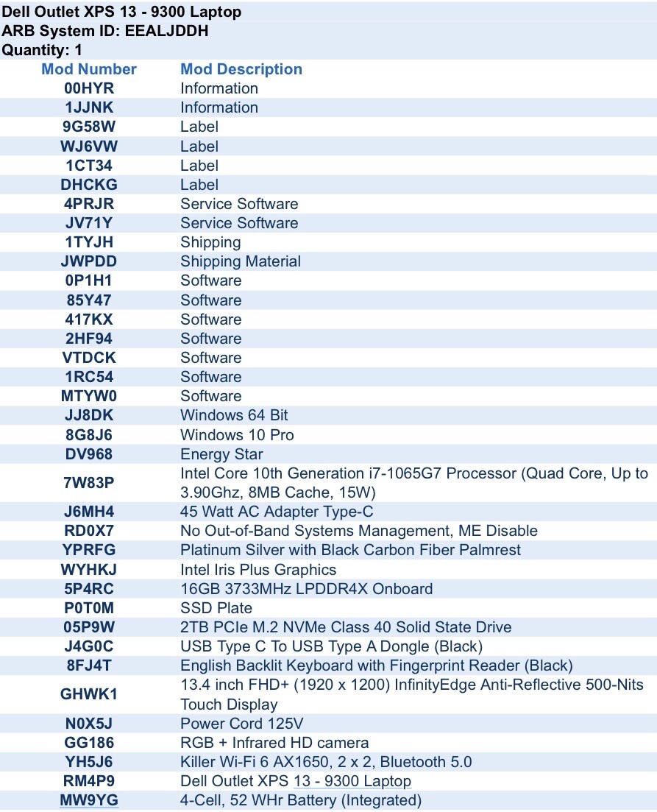Click mod number WJ6VW
657x812 pixels.
click(89, 146)
